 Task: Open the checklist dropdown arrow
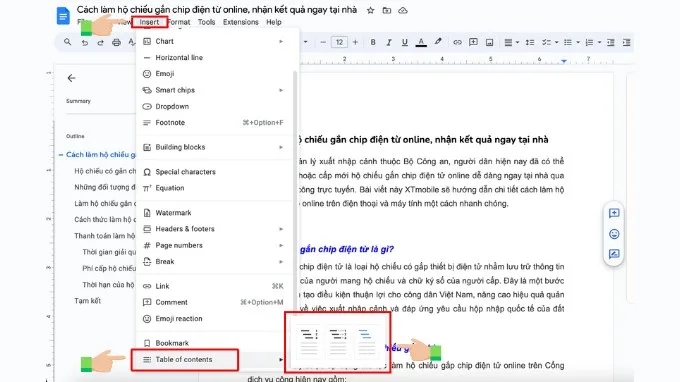(x=556, y=42)
